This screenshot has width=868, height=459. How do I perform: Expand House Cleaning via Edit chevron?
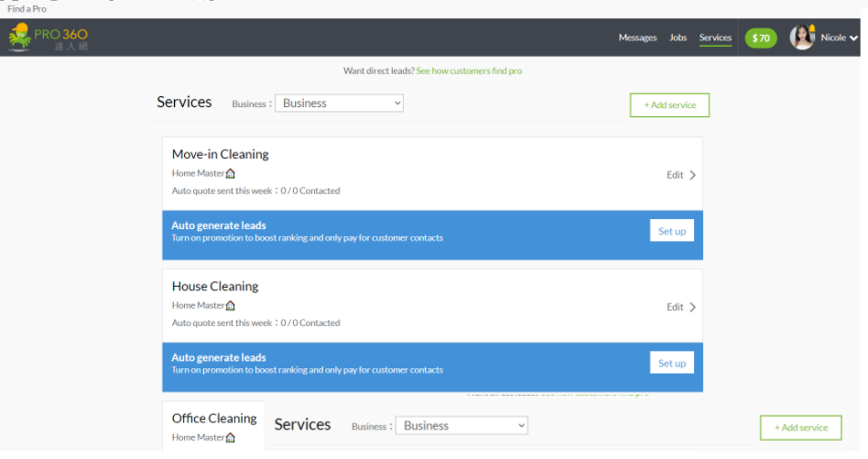[x=692, y=307]
